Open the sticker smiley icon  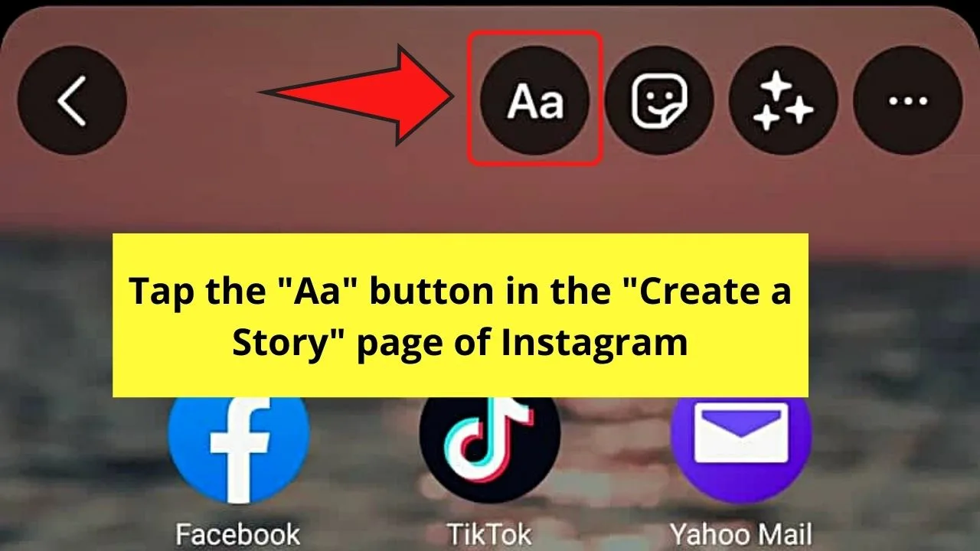point(659,101)
